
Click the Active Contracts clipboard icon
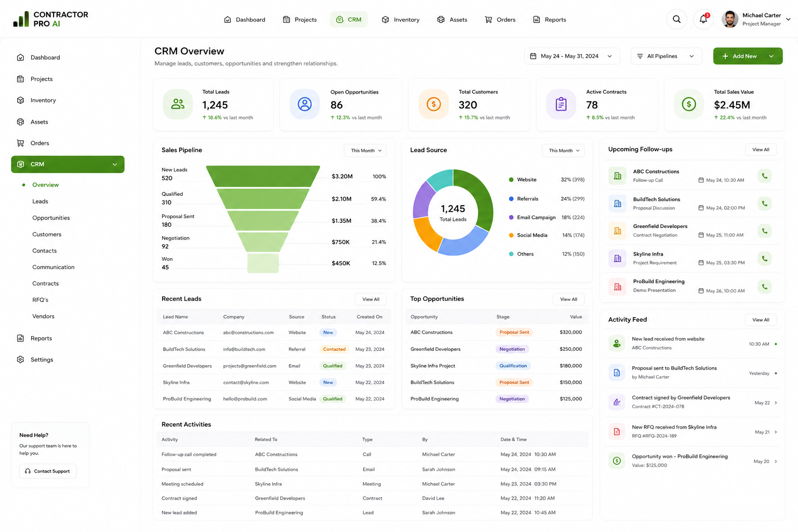[x=561, y=104]
